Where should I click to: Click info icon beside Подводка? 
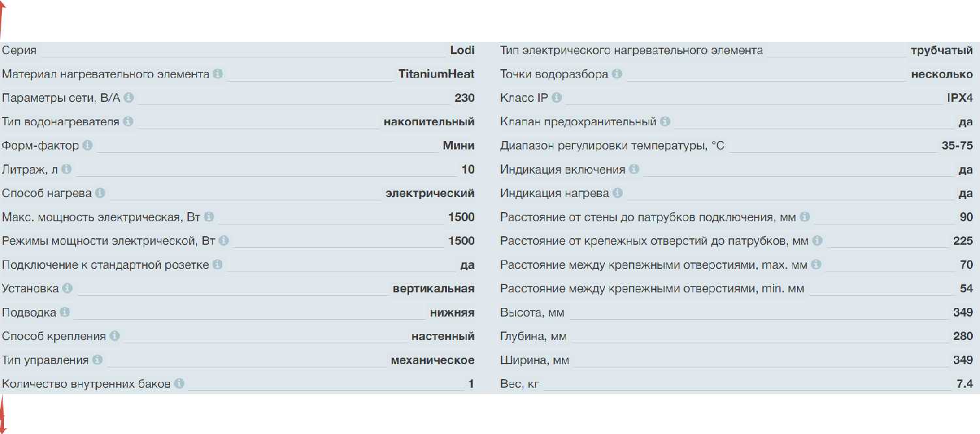click(x=65, y=313)
